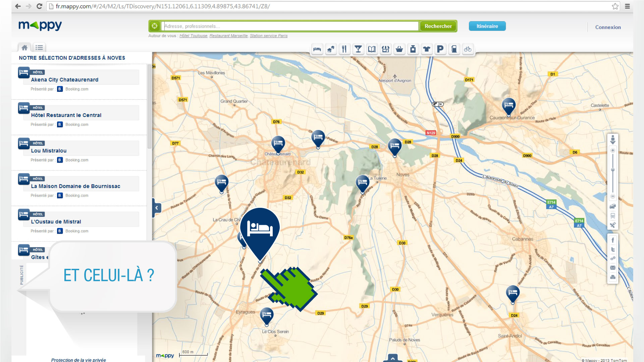644x362 pixels.
Task: Toggle public transport layer on map
Action: tap(613, 216)
